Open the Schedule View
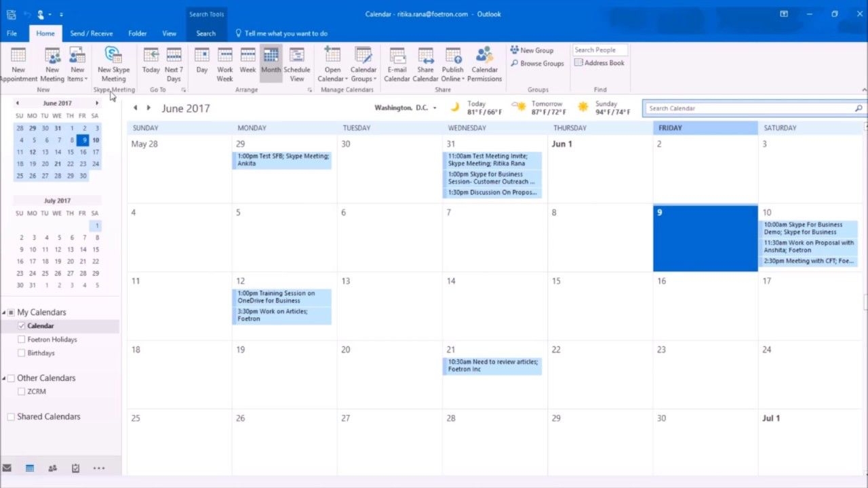Image resolution: width=868 pixels, height=488 pixels. (297, 65)
